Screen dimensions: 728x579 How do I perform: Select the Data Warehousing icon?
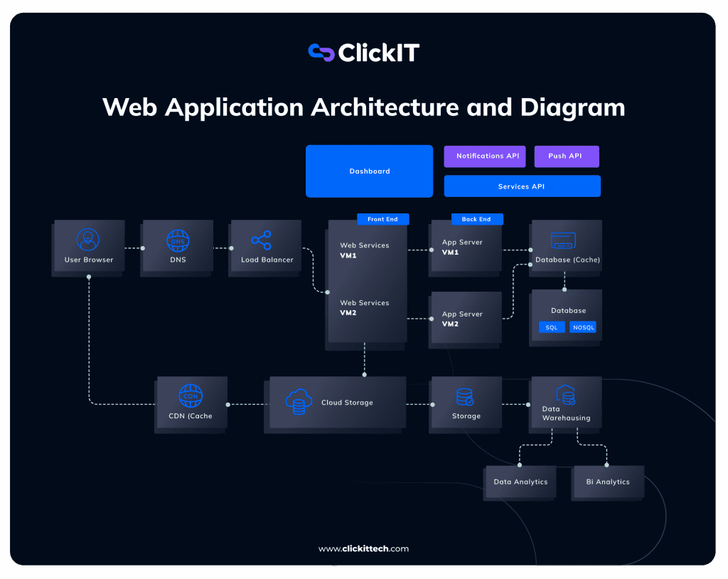[566, 395]
